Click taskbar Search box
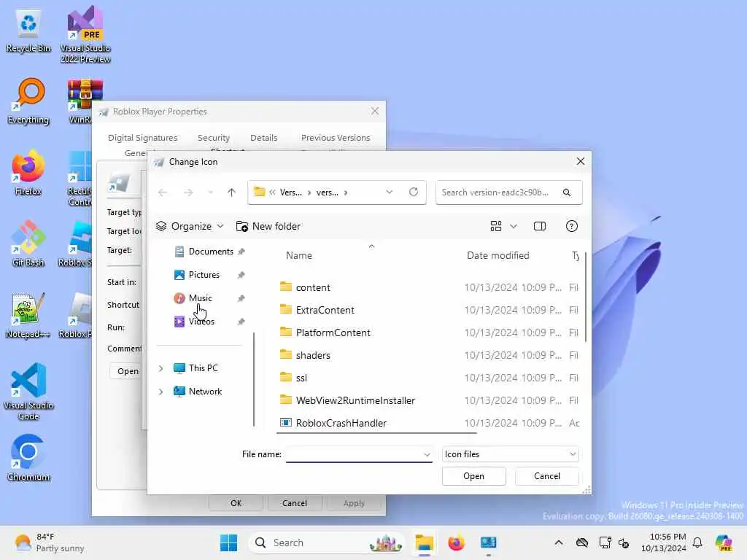The height and width of the screenshot is (560, 747). (326, 542)
